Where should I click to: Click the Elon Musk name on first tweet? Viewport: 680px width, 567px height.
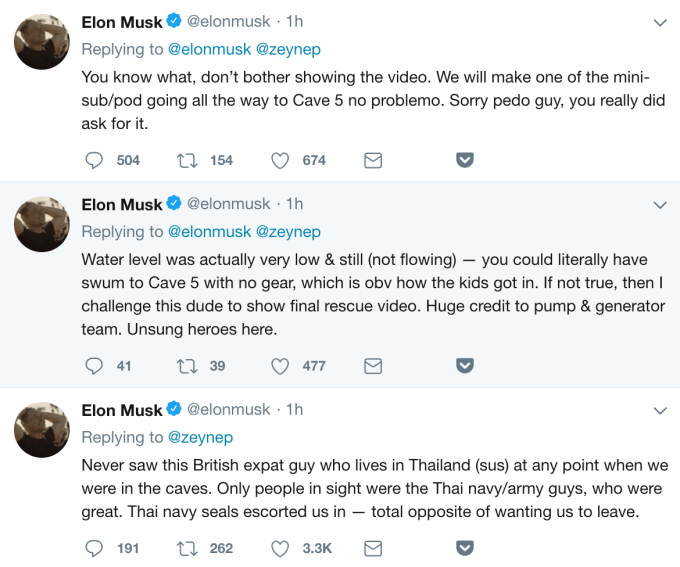pos(121,22)
